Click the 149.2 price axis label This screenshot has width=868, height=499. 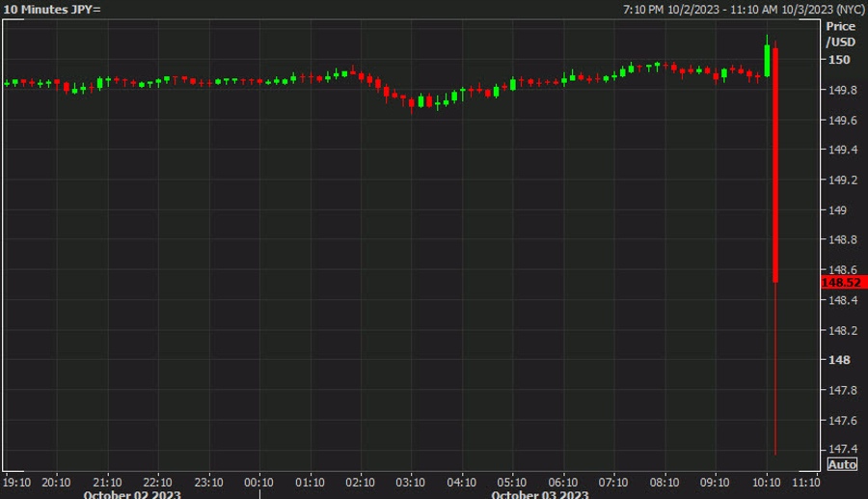point(842,180)
